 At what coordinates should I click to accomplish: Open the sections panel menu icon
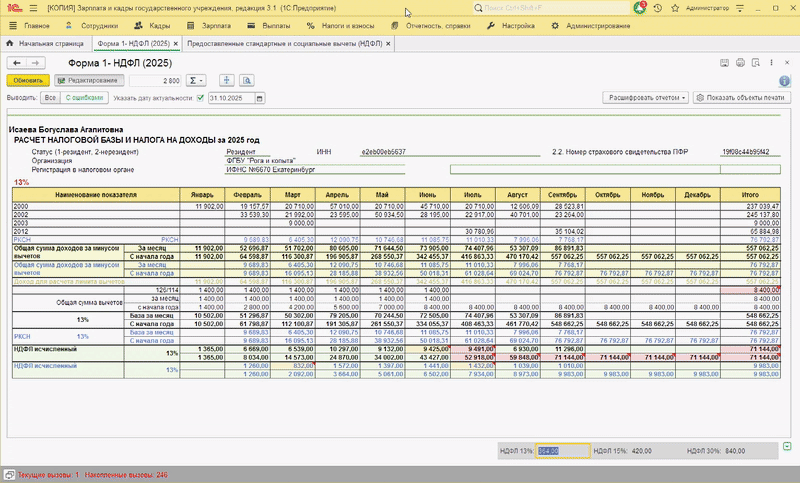click(13, 26)
